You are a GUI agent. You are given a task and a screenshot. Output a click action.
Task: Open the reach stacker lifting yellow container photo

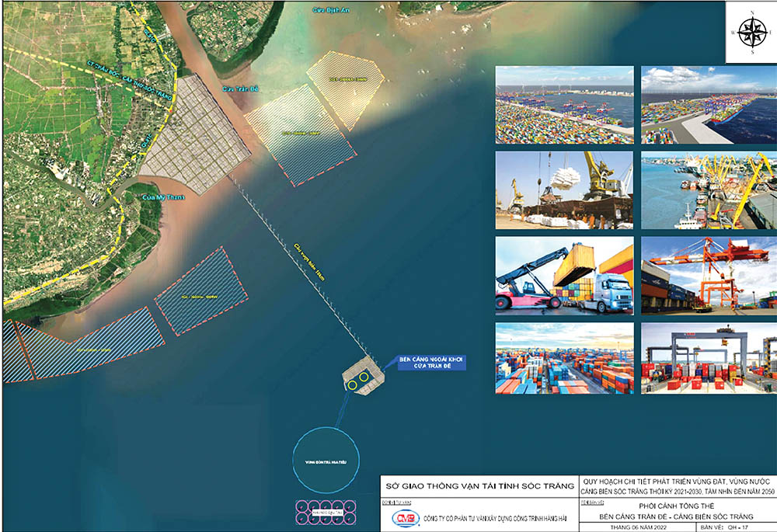(564, 275)
